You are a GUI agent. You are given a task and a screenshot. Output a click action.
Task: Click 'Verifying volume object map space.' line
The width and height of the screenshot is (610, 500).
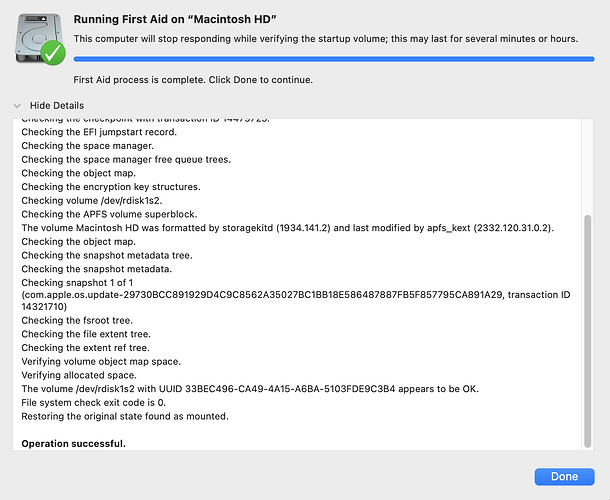pos(101,361)
